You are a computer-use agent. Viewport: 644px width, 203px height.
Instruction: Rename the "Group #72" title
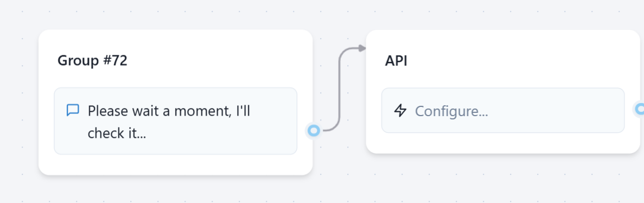[x=92, y=61]
